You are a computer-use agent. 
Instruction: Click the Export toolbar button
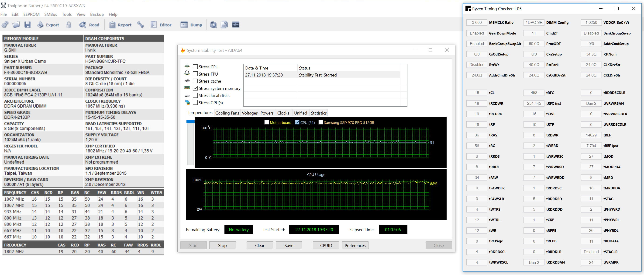pos(48,25)
